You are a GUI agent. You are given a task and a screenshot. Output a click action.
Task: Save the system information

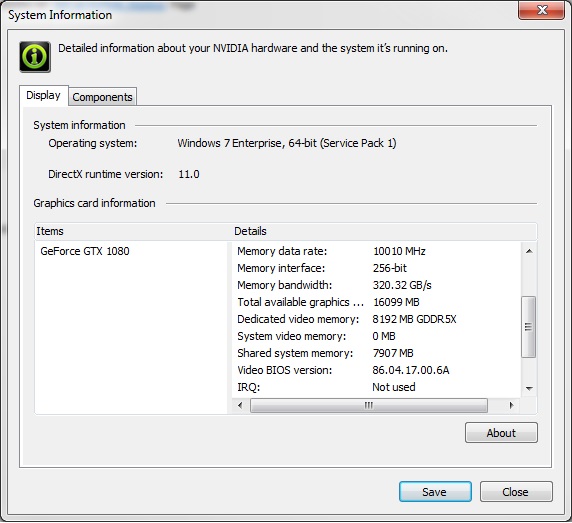(435, 492)
